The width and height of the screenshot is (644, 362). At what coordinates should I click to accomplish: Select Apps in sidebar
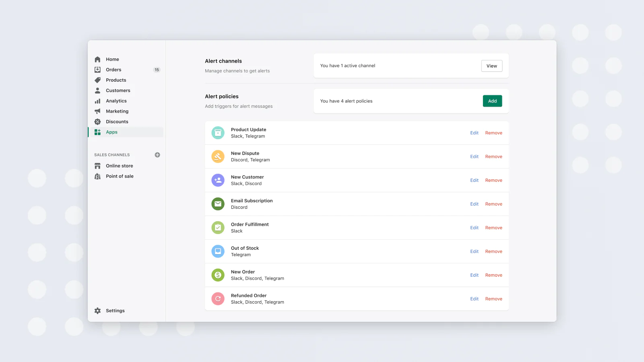(126, 132)
